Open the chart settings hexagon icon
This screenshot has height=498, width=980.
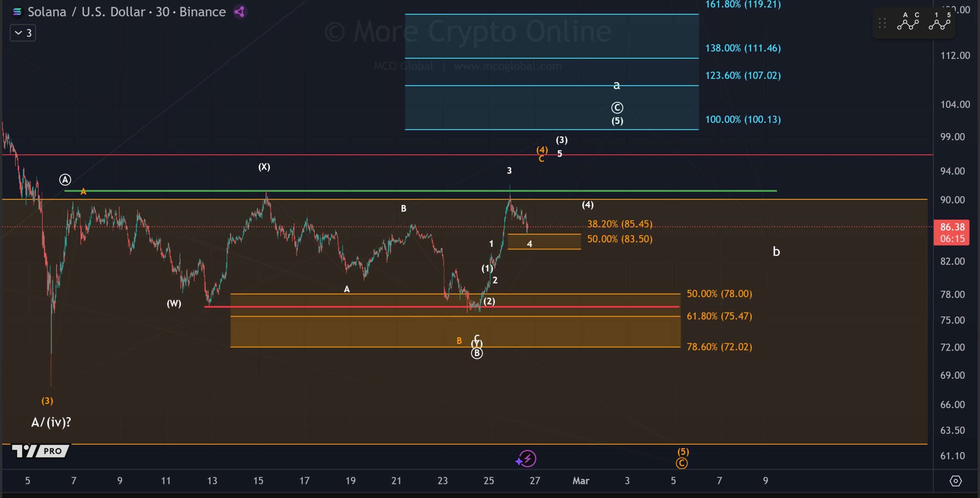click(955, 481)
